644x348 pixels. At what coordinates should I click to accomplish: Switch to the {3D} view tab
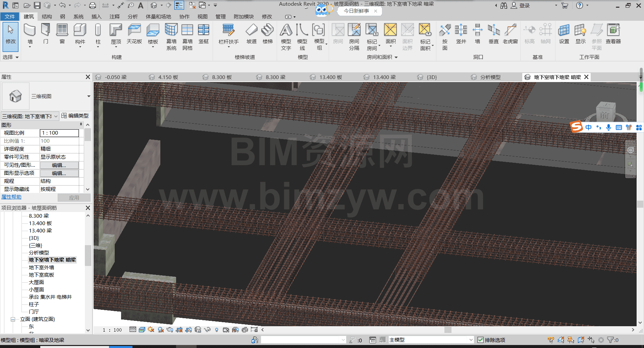[x=431, y=77]
